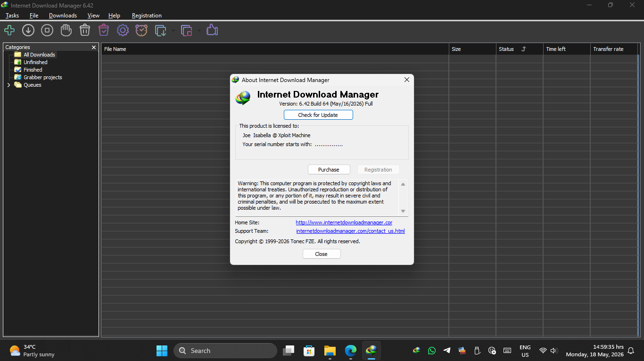Click the warning text scrollbar down arrow
Screen dimensions: 644x361
(403, 211)
